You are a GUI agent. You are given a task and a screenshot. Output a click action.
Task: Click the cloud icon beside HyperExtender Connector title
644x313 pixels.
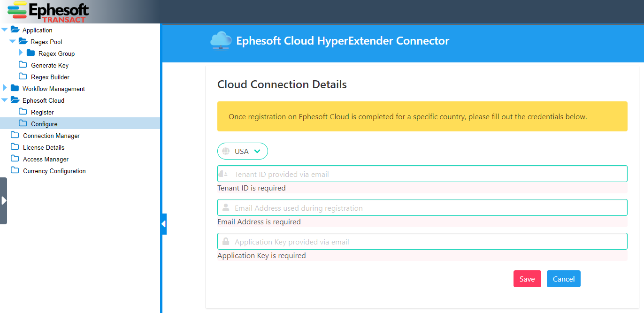221,41
